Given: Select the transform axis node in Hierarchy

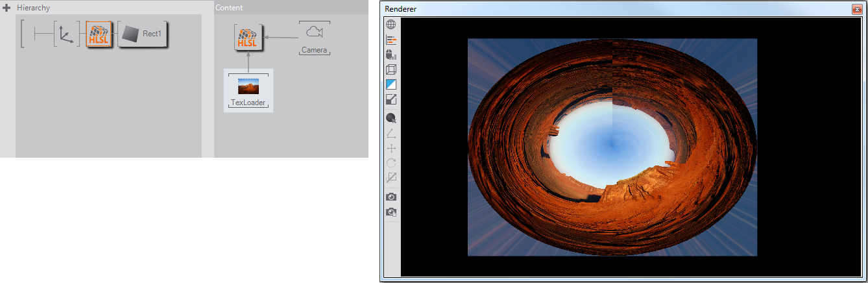Looking at the screenshot, I should [65, 34].
